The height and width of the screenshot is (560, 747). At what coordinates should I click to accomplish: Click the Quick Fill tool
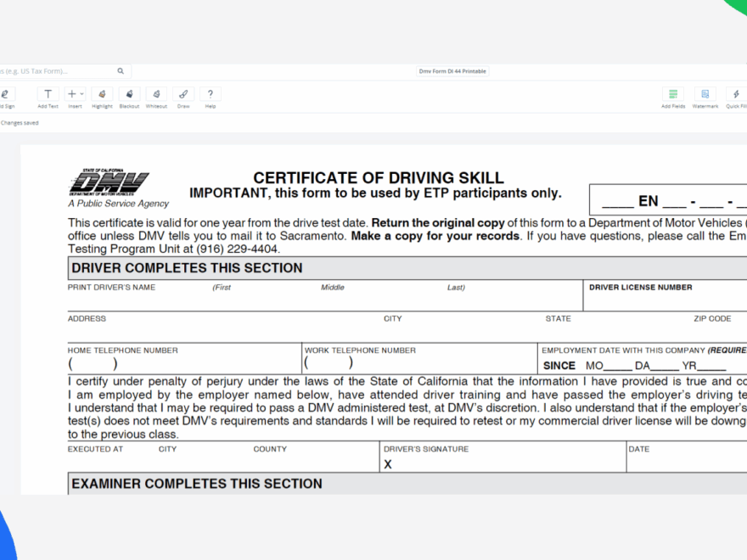[736, 98]
